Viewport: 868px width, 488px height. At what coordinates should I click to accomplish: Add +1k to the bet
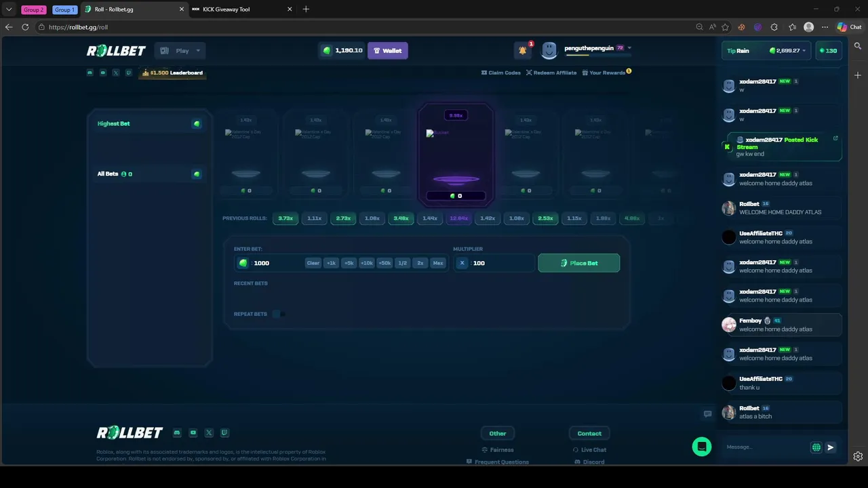[331, 263]
